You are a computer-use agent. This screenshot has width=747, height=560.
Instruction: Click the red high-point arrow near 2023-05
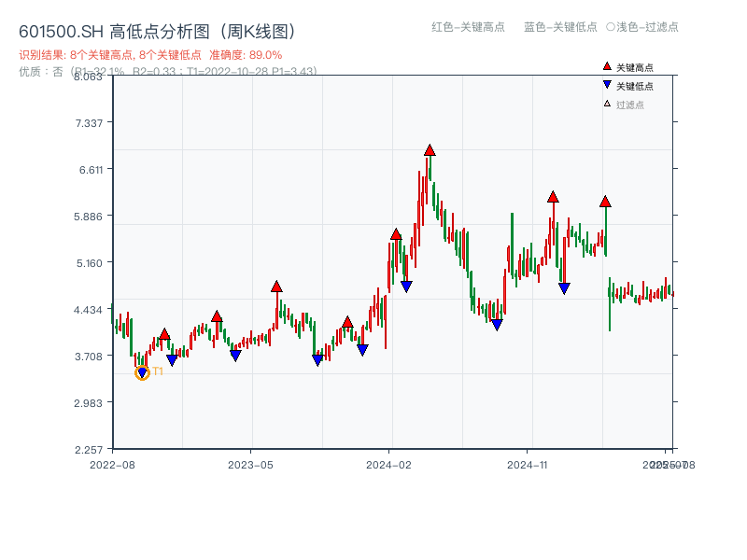tap(277, 287)
